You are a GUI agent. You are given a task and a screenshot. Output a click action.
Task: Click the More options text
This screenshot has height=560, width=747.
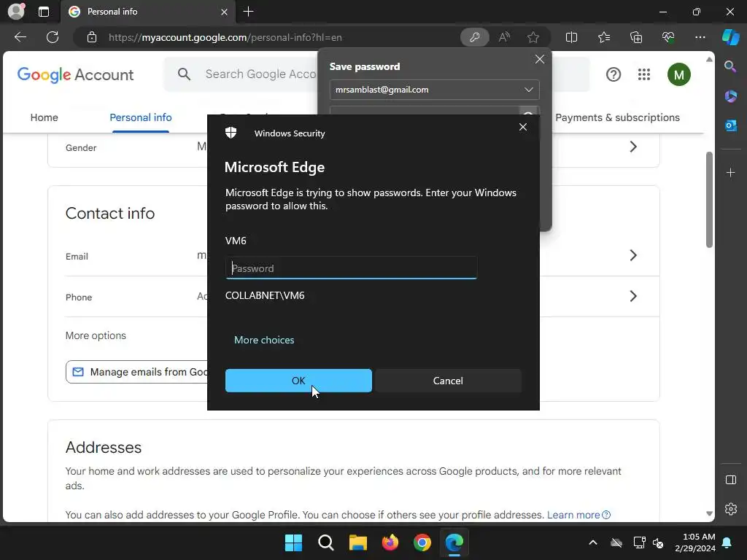(x=96, y=335)
